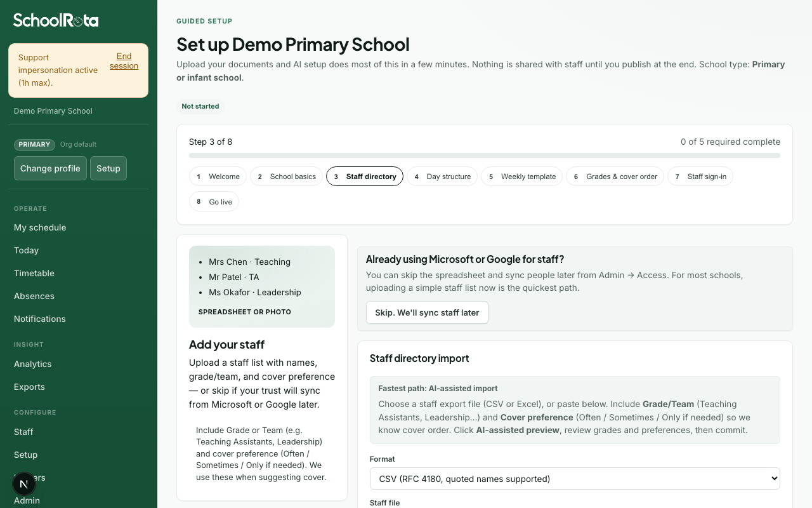Select step 5 Weekly template
The image size is (812, 508).
click(521, 177)
